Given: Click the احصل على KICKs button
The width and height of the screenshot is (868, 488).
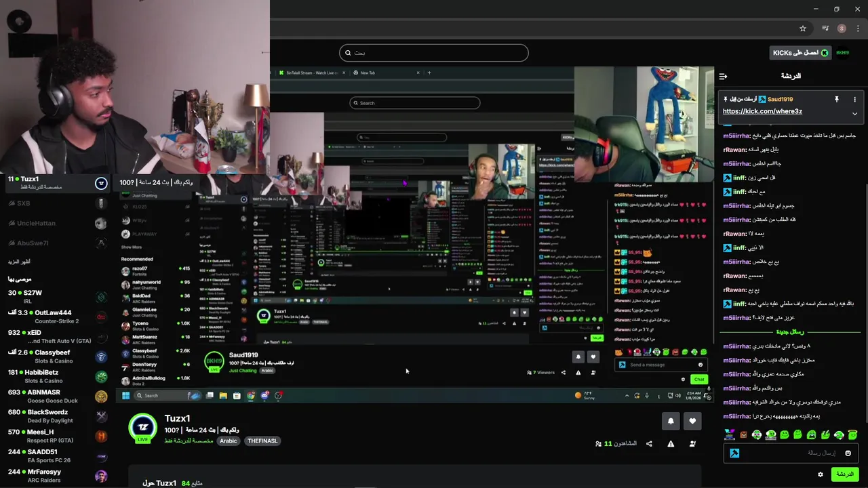Looking at the screenshot, I should click(800, 53).
